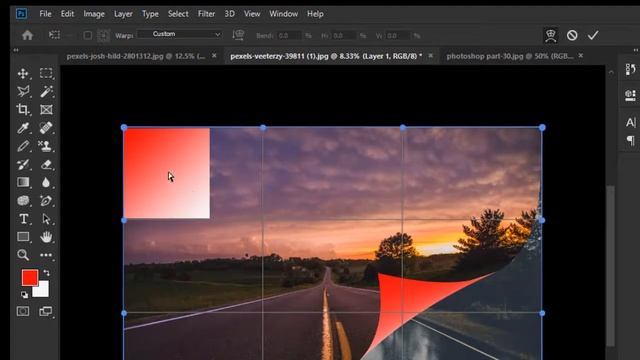Click the top-left warp corner handle
The height and width of the screenshot is (360, 640).
pyautogui.click(x=124, y=128)
